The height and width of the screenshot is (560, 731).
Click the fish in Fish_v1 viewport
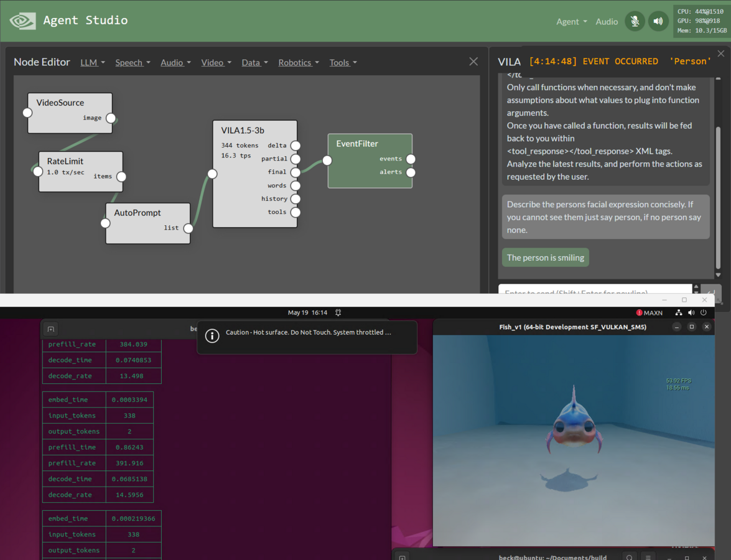574,423
